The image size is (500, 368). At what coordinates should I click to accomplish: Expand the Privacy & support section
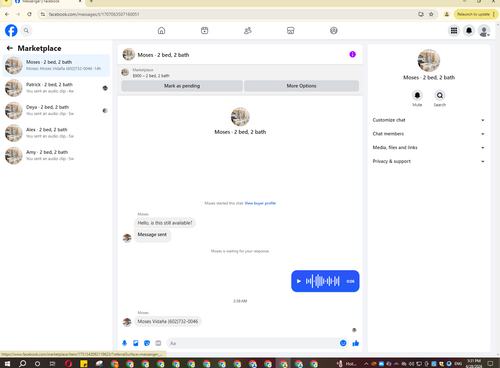428,161
